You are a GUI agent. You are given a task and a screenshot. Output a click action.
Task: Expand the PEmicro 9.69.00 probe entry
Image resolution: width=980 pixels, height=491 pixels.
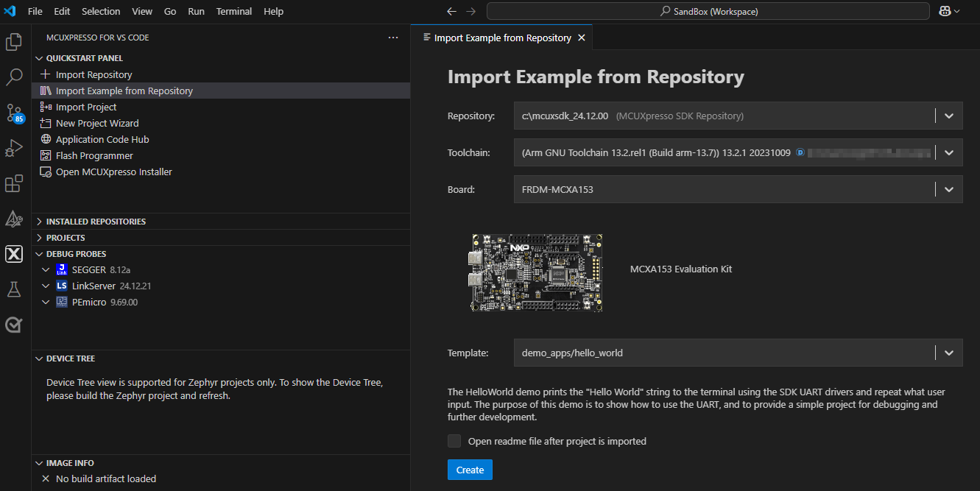tap(45, 302)
